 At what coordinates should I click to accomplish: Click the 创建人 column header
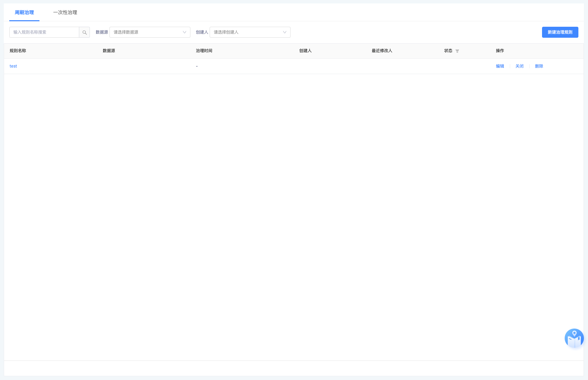pyautogui.click(x=305, y=51)
